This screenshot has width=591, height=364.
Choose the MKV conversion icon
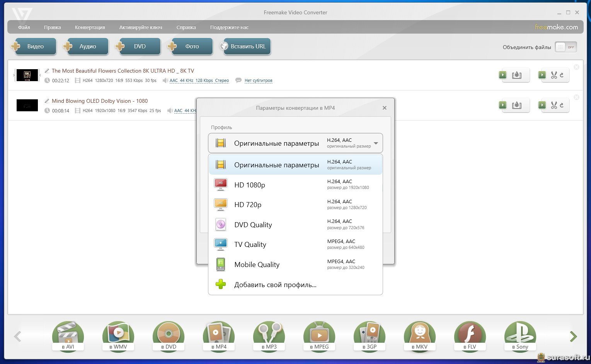pos(419,335)
